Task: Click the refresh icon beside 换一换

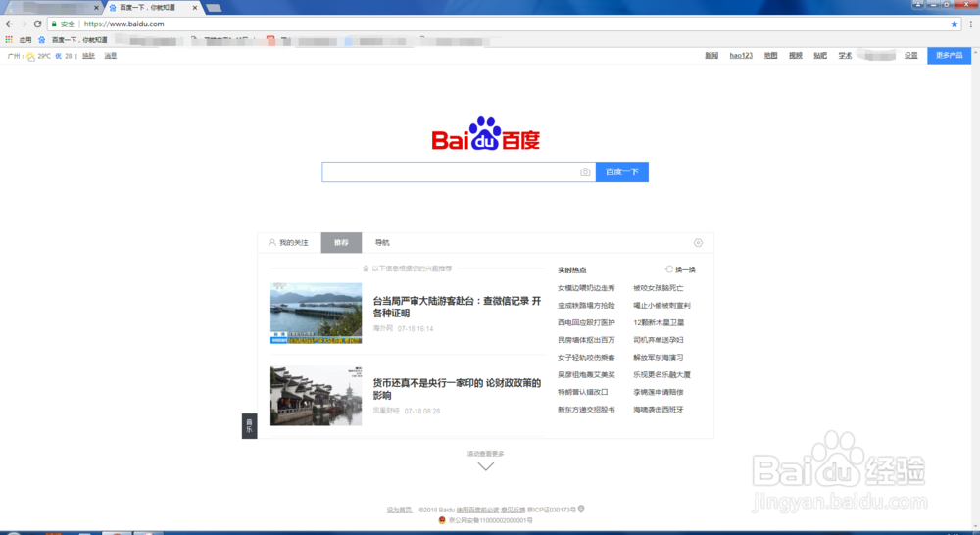Action: (x=669, y=269)
